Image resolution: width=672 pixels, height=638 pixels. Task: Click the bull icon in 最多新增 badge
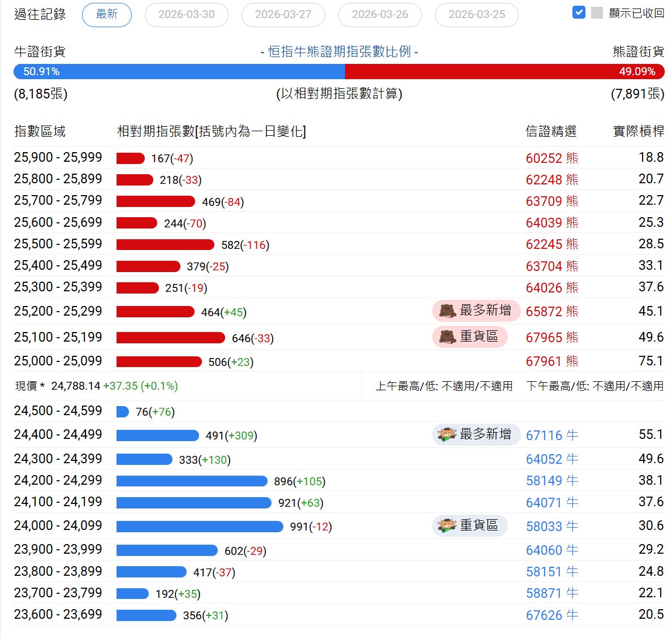click(447, 434)
